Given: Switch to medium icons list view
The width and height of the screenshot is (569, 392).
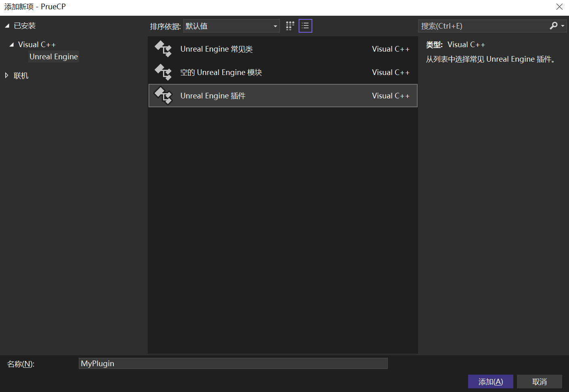Looking at the screenshot, I should pos(305,26).
